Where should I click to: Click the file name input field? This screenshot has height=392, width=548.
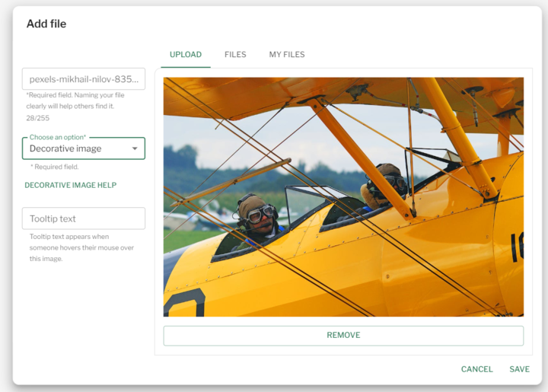point(84,79)
